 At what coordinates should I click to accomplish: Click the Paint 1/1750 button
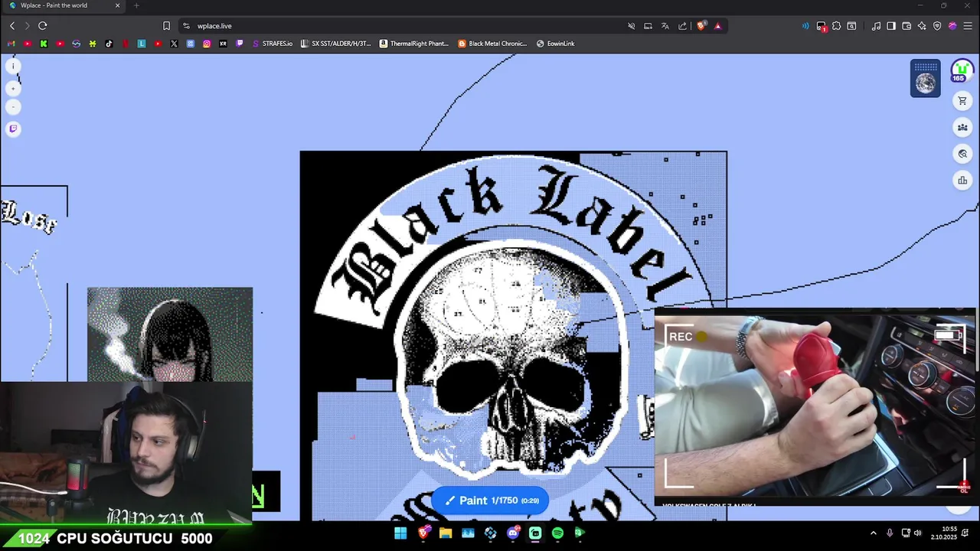490,500
